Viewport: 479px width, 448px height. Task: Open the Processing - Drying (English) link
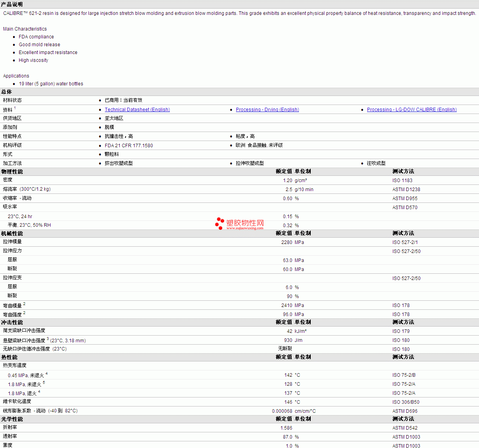267,110
